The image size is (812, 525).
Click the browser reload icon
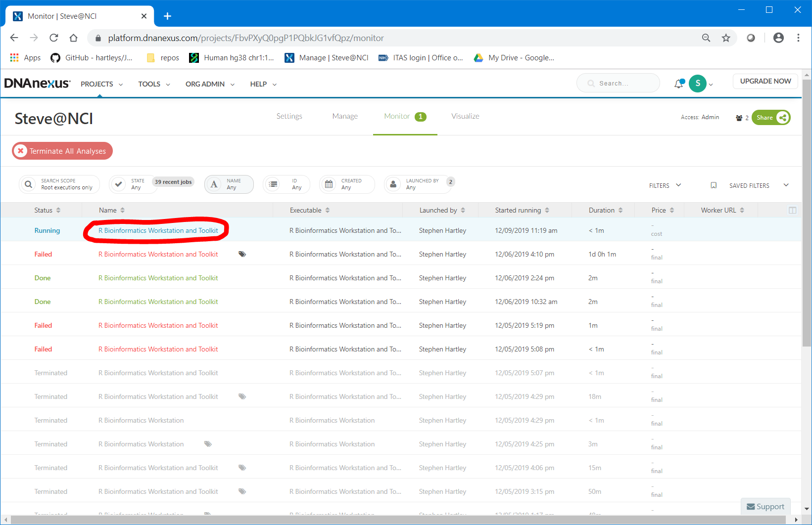click(54, 38)
